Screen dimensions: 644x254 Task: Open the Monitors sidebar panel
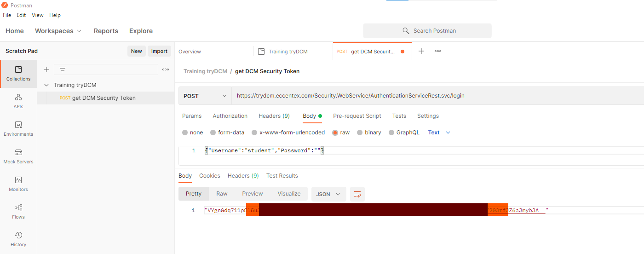tap(18, 184)
